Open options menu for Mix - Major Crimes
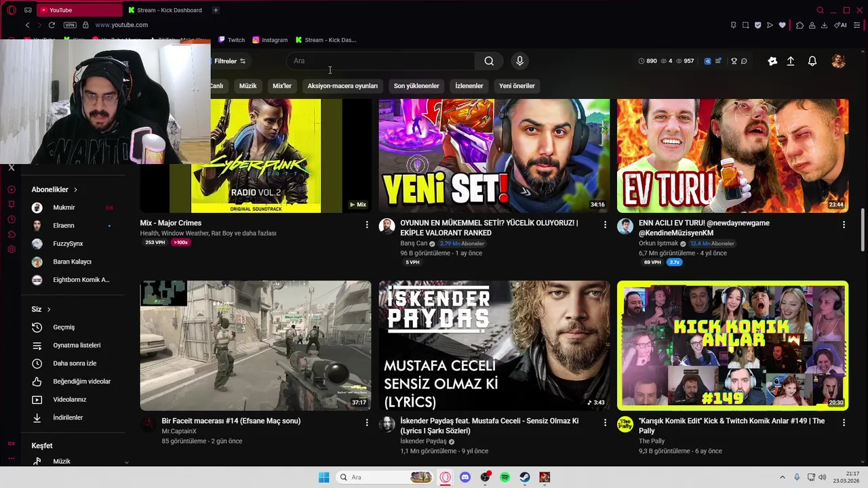The width and height of the screenshot is (868, 488). (367, 224)
